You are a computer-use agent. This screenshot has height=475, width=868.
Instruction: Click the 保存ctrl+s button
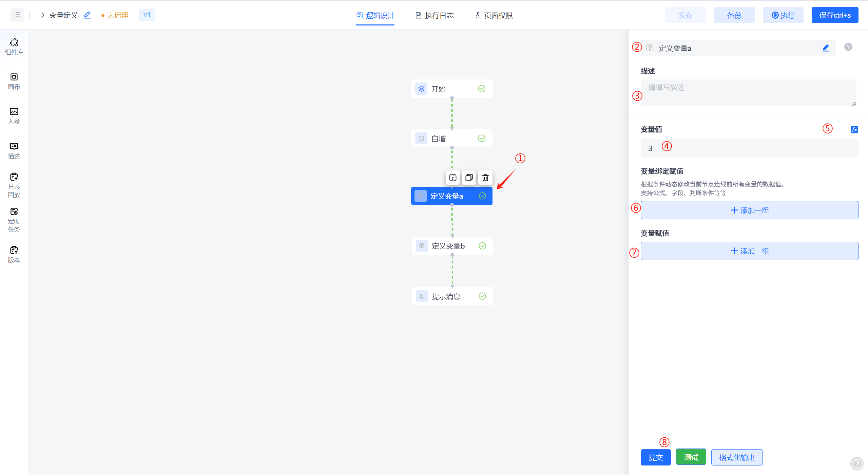(x=834, y=15)
